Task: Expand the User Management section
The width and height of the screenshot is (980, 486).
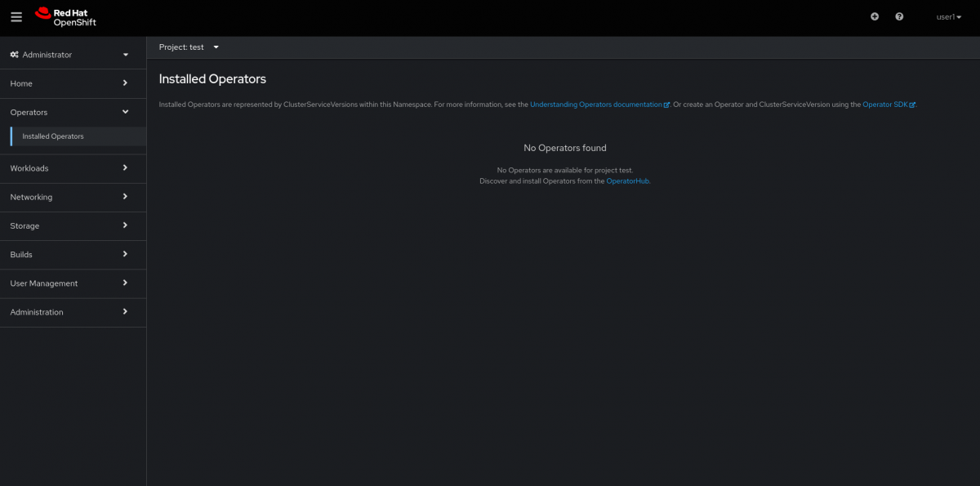Action: (x=69, y=283)
